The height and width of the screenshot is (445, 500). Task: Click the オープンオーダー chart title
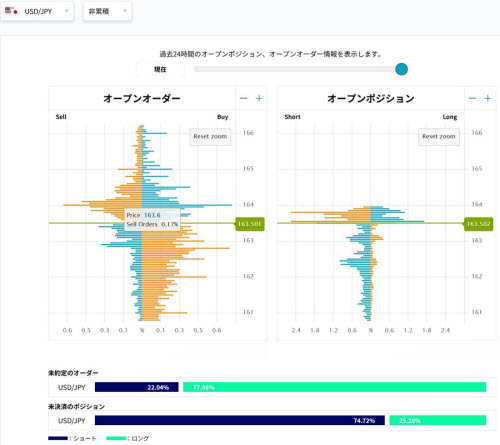pos(142,98)
